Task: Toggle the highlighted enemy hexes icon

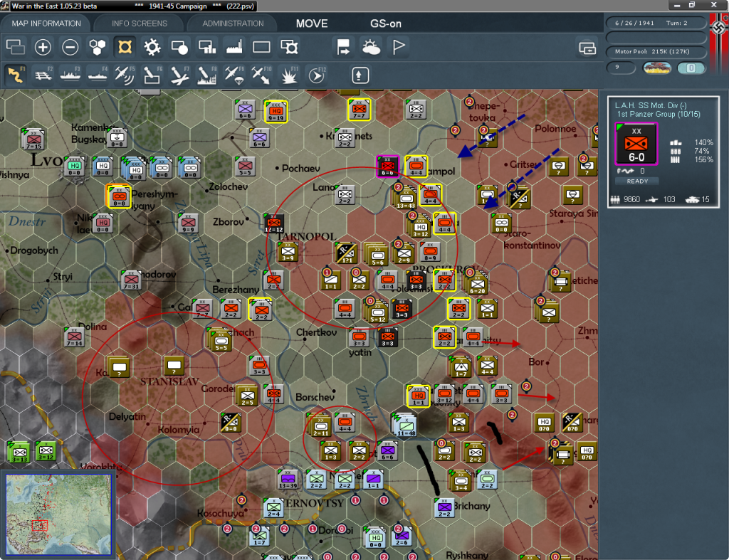Action: [125, 47]
